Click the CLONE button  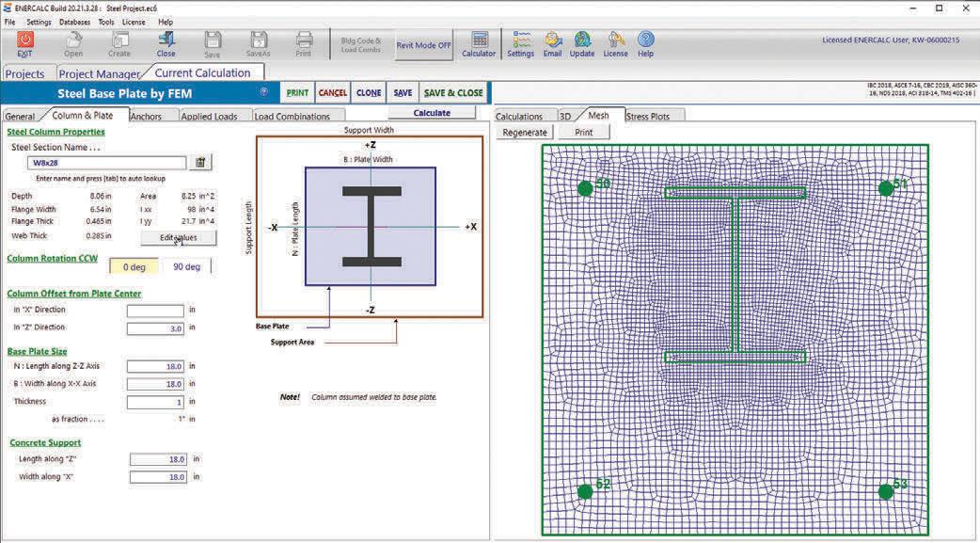pos(369,92)
